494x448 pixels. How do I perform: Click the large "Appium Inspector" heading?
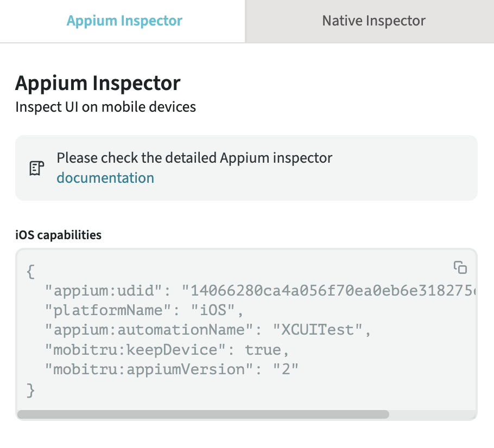pos(98,84)
